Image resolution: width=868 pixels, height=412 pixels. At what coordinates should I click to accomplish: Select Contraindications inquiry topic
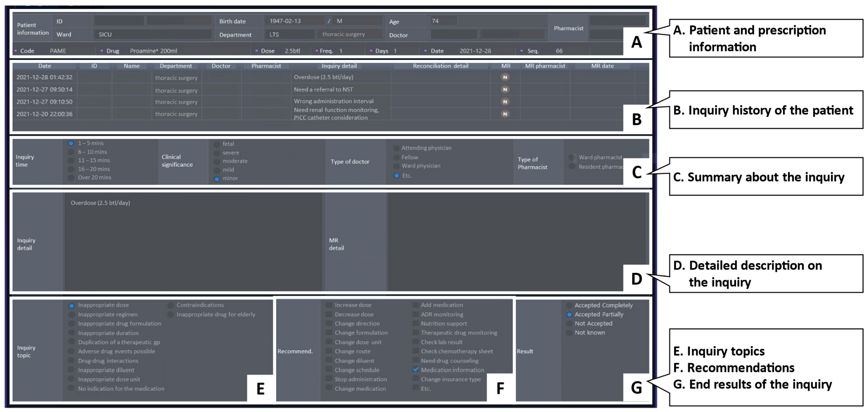pos(171,305)
